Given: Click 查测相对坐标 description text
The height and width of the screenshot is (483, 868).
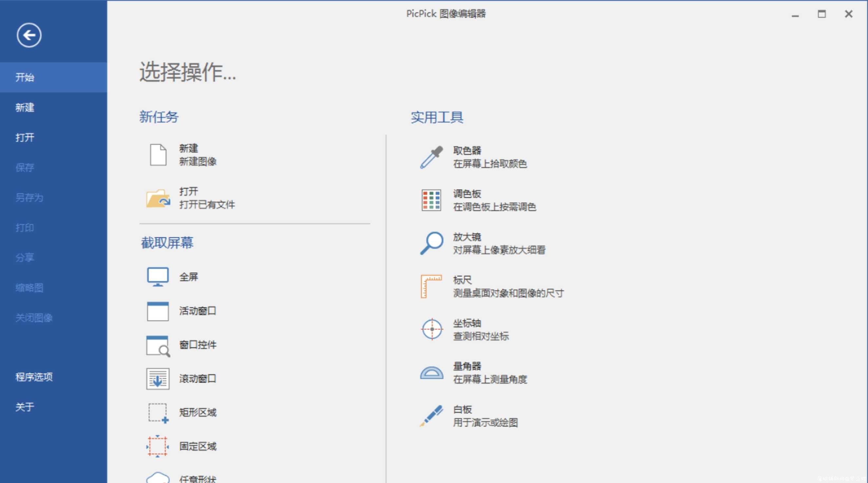Looking at the screenshot, I should point(481,337).
